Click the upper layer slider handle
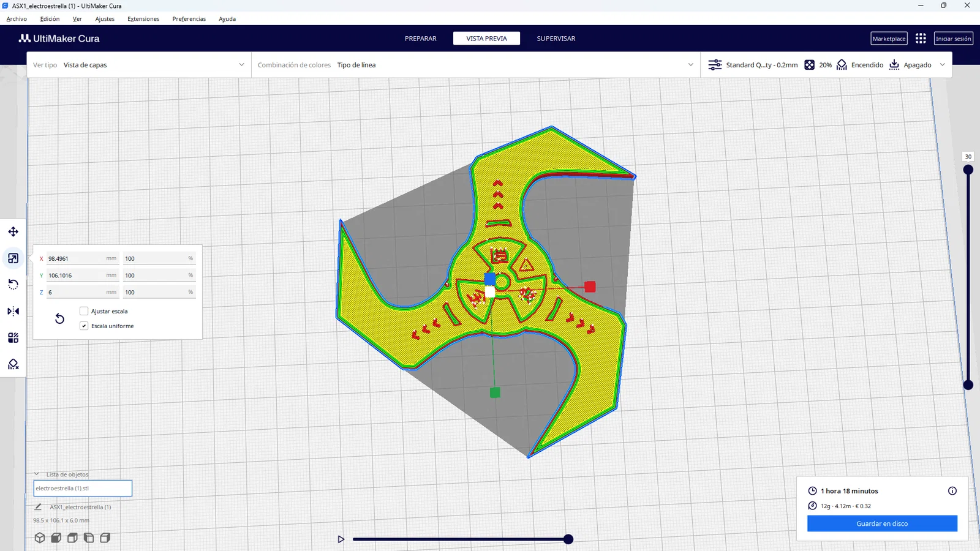The width and height of the screenshot is (980, 551). click(968, 170)
